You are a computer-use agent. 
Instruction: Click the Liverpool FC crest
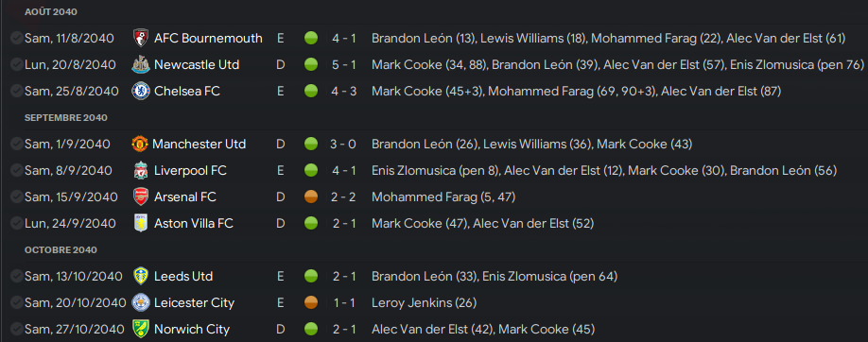[x=141, y=170]
